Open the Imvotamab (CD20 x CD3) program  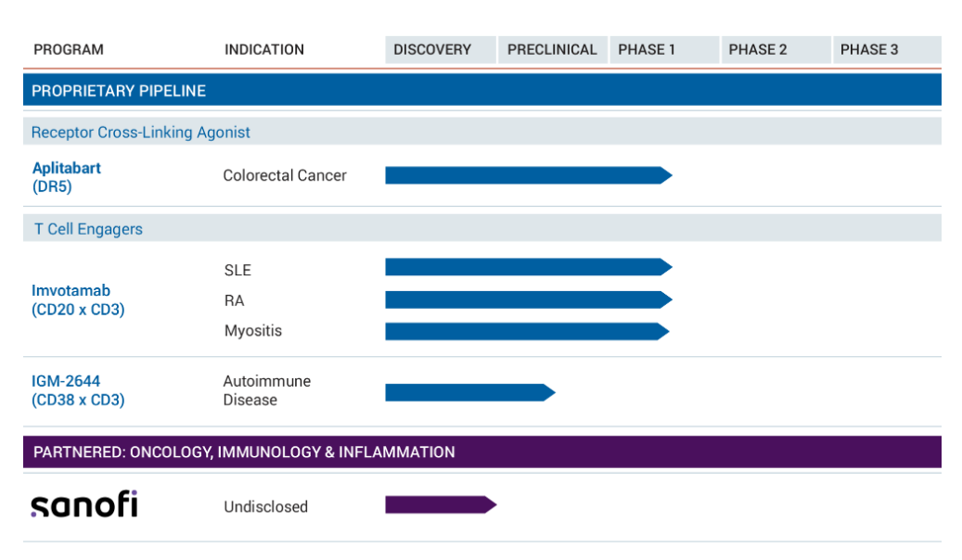pos(78,300)
